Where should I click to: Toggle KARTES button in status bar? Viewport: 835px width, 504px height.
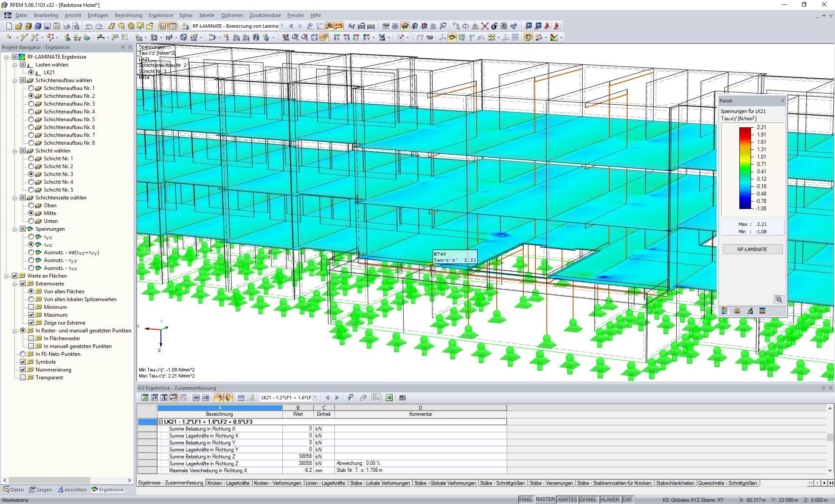coord(568,500)
